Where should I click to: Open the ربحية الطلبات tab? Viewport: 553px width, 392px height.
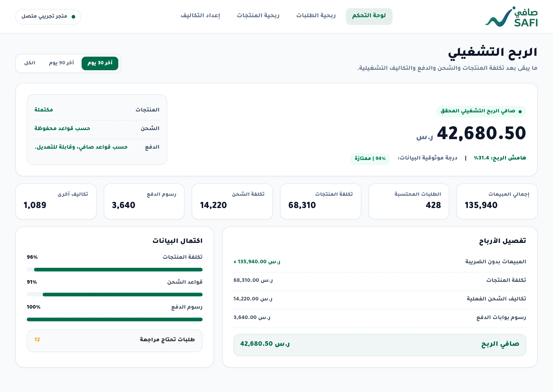click(x=316, y=16)
